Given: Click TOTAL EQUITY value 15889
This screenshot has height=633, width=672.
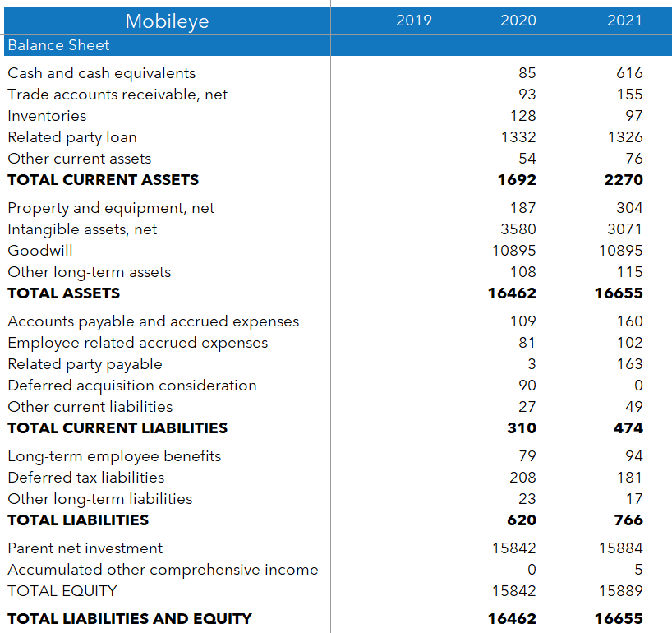Looking at the screenshot, I should [x=620, y=591].
